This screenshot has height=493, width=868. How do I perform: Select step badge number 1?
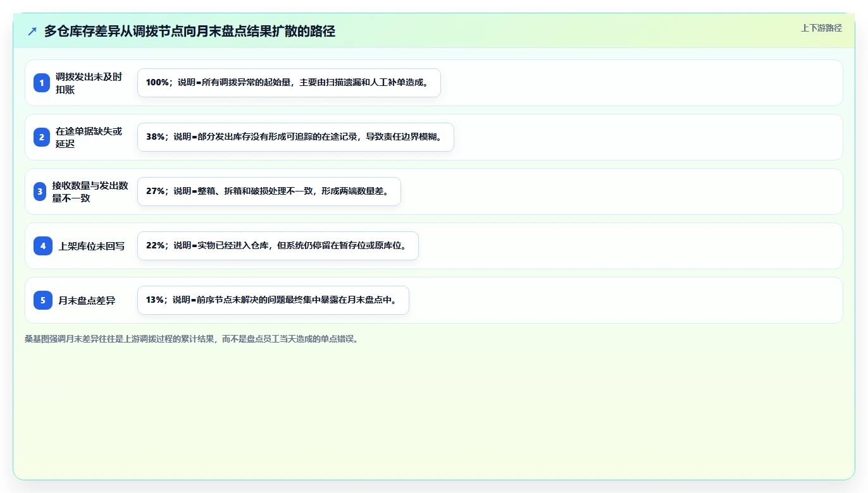42,83
